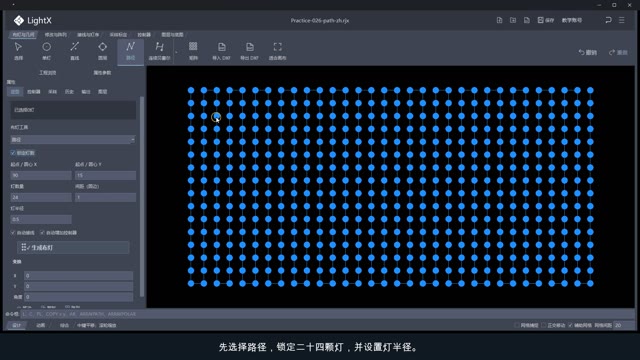
Task: Edit the spacing field showing 1
Action: coord(105,198)
